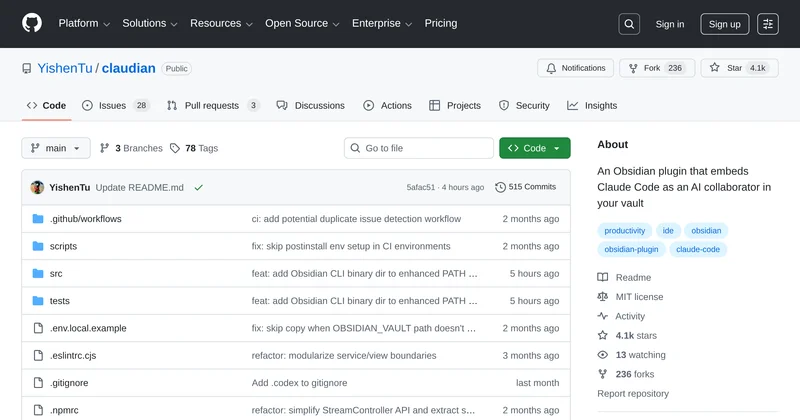The image size is (800, 420).
Task: Open the MIT license link
Action: [x=639, y=297]
